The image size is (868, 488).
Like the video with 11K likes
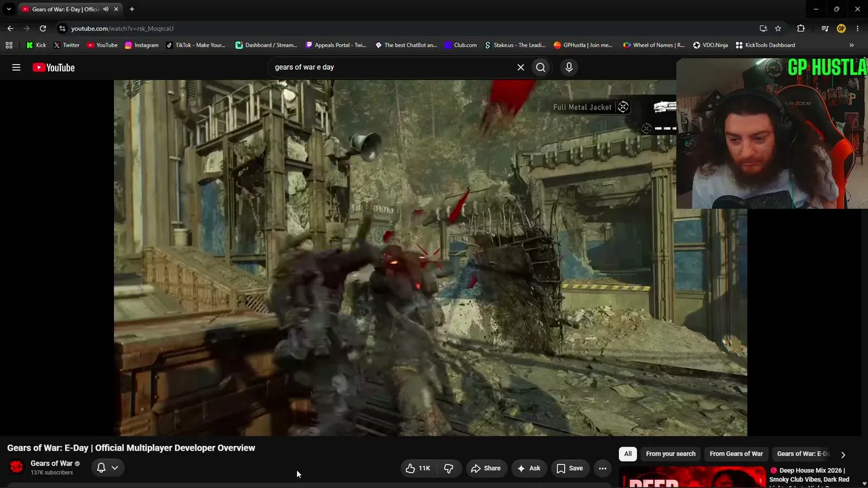coord(418,468)
